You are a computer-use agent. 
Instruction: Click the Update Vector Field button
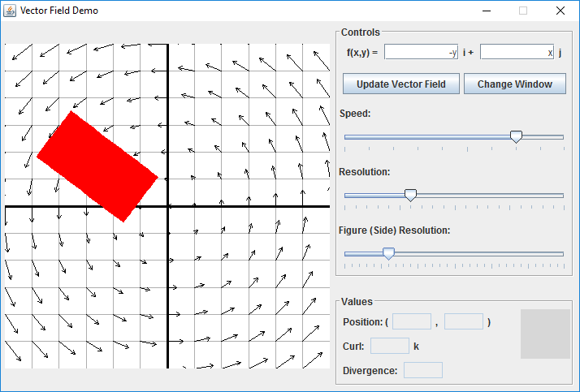[x=401, y=84]
